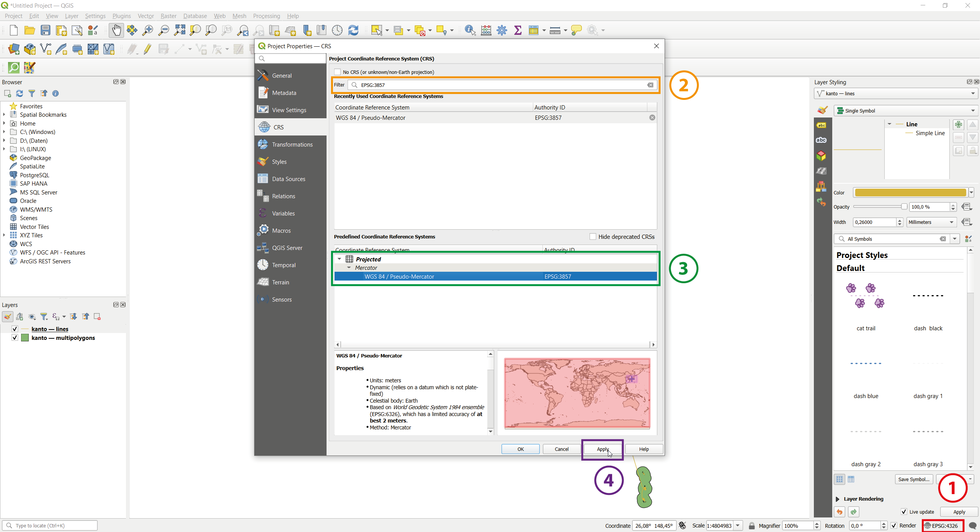
Task: Toggle visibility of kanto multipolygons layer
Action: tap(15, 338)
